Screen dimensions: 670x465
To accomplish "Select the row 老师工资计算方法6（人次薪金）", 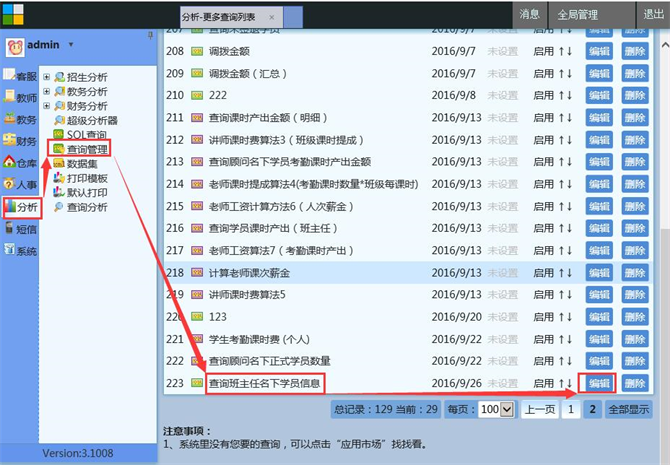I will (x=408, y=206).
